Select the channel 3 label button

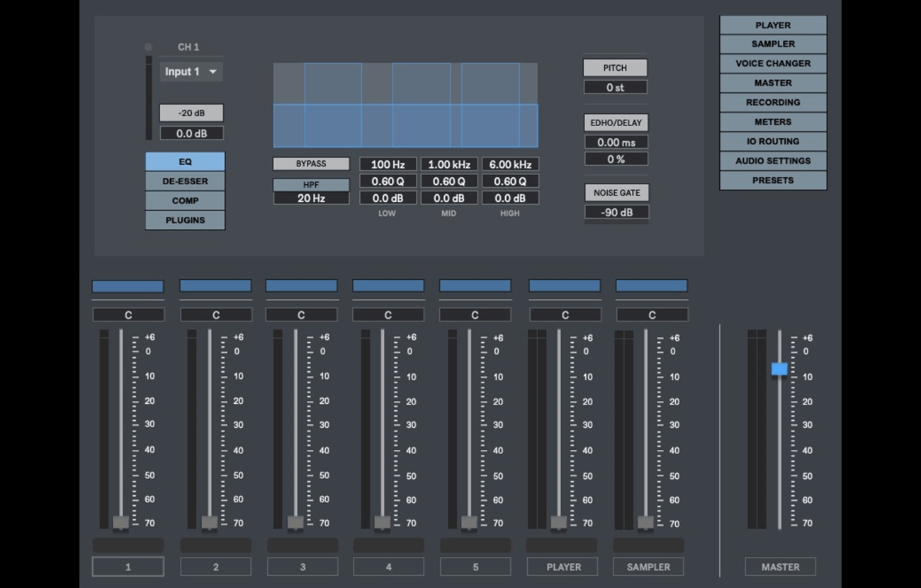coord(303,567)
